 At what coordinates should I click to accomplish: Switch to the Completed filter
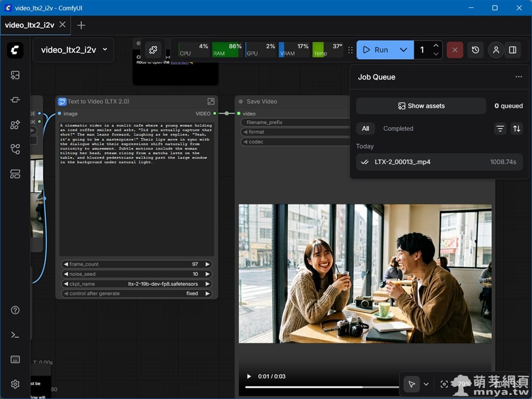pyautogui.click(x=398, y=128)
